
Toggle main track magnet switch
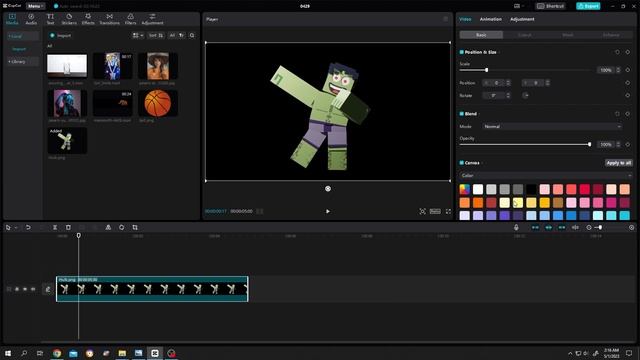535,227
